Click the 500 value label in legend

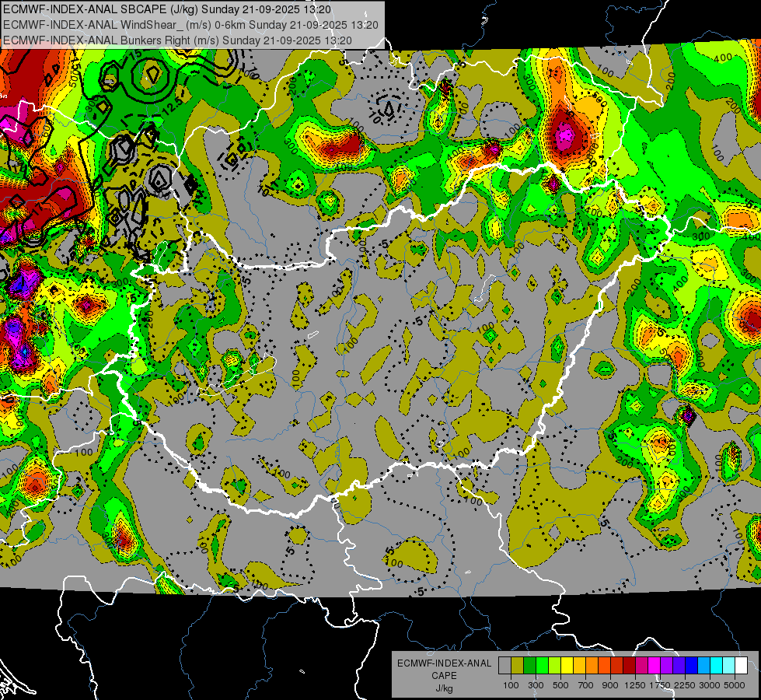point(560,685)
